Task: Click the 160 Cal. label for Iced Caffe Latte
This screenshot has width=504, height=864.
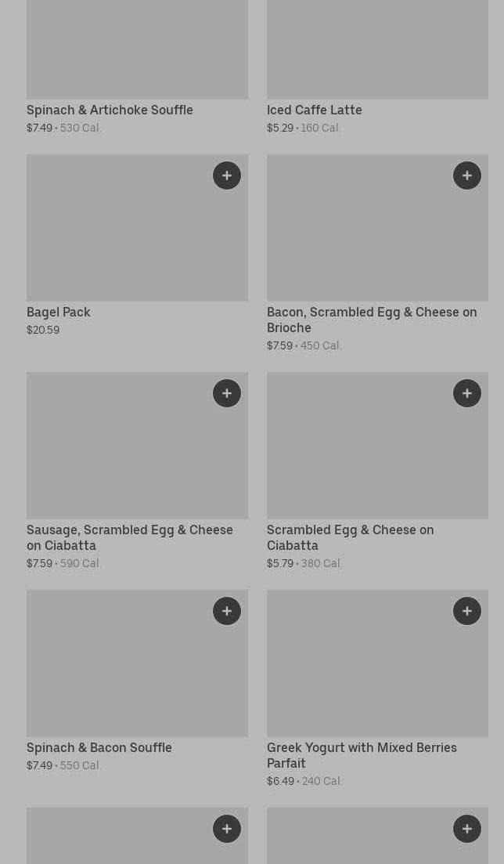Action: (321, 128)
